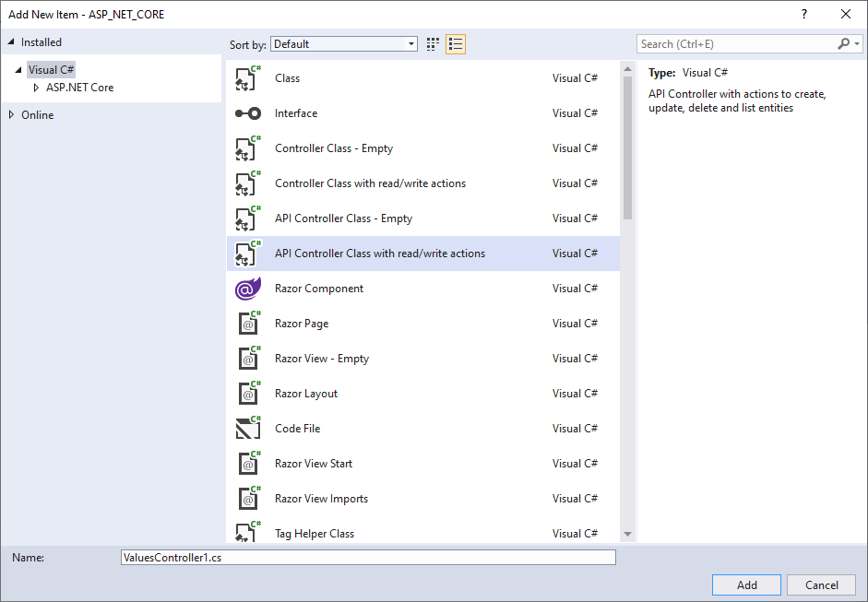Click the Tag Helper Class icon

click(247, 532)
